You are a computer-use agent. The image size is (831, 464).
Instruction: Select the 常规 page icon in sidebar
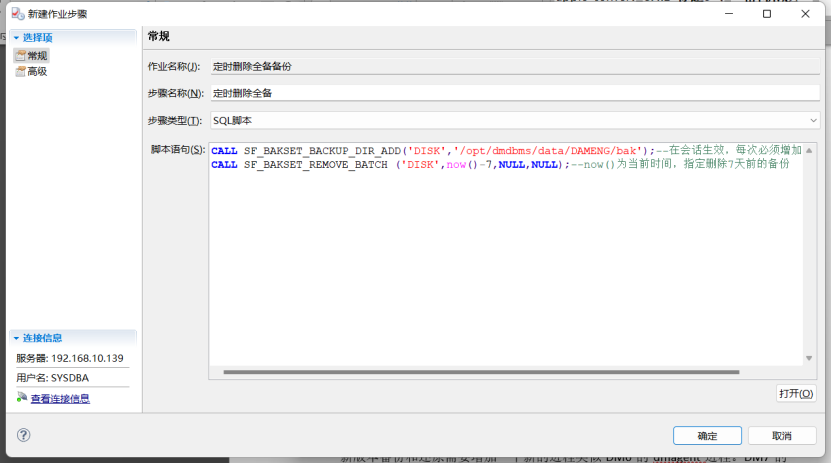pos(20,56)
